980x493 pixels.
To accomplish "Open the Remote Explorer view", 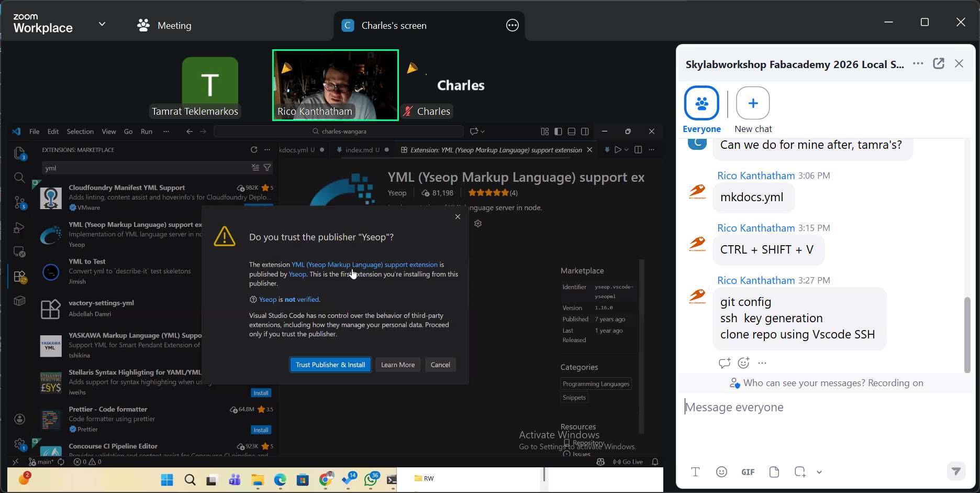I will [x=19, y=252].
